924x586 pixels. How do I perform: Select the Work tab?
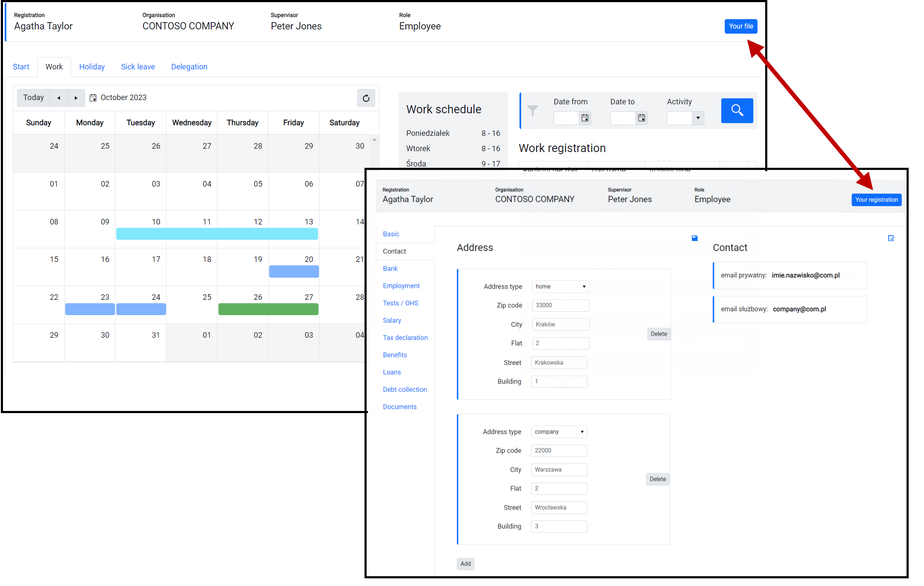coord(54,67)
